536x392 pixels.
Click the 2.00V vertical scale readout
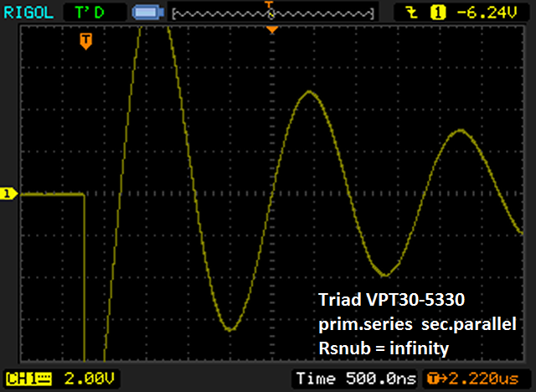point(90,379)
